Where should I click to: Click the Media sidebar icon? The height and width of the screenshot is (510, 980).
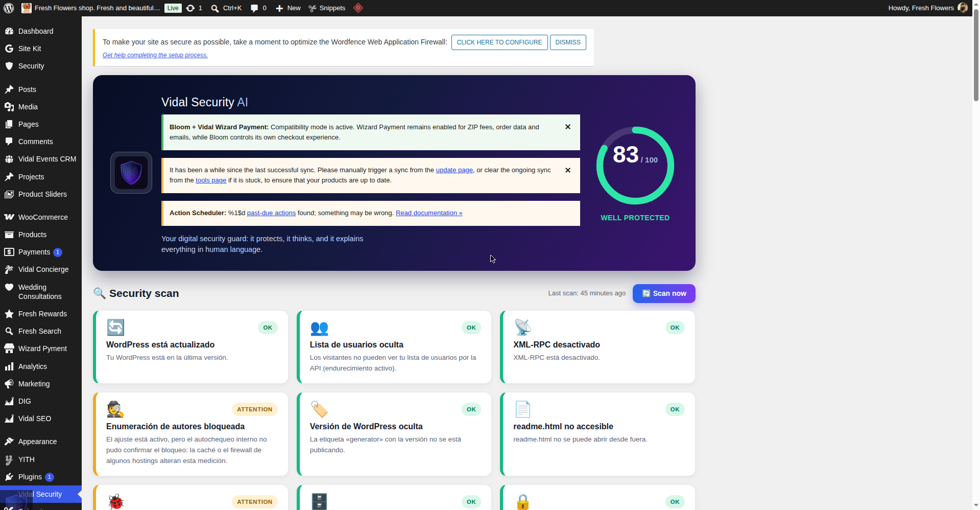(9, 107)
